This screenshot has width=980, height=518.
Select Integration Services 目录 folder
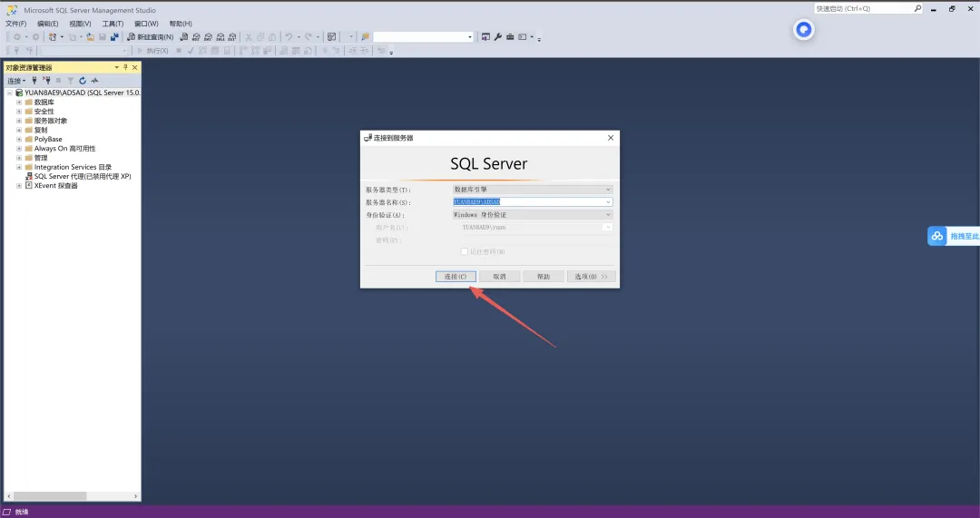[73, 167]
